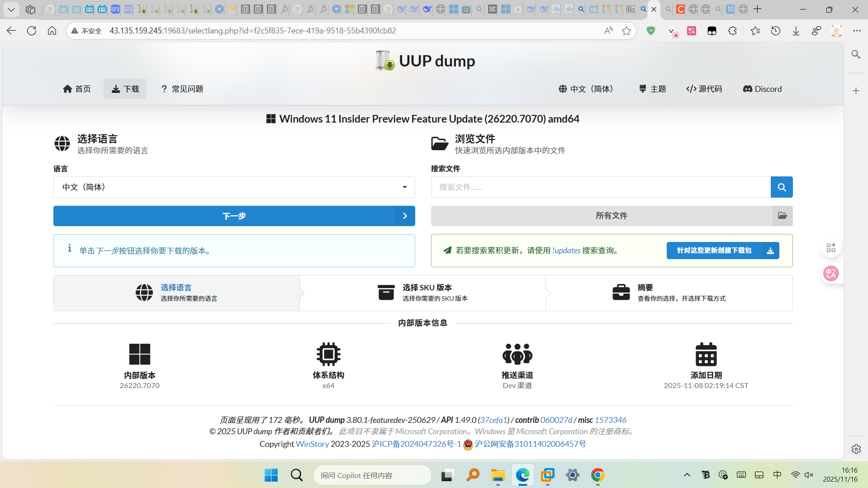This screenshot has width=868, height=488.
Task: Open the WinStory copyright link
Action: click(312, 444)
